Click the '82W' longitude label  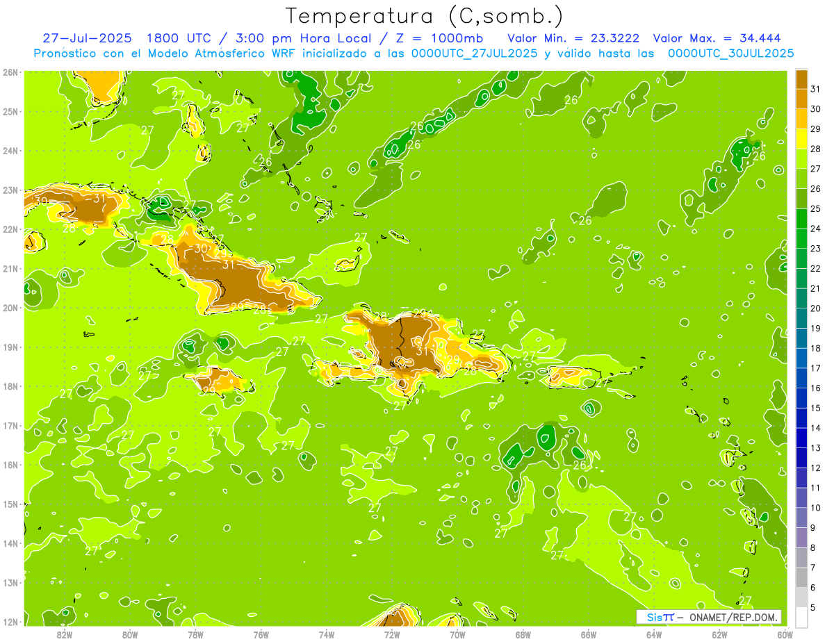(x=65, y=634)
